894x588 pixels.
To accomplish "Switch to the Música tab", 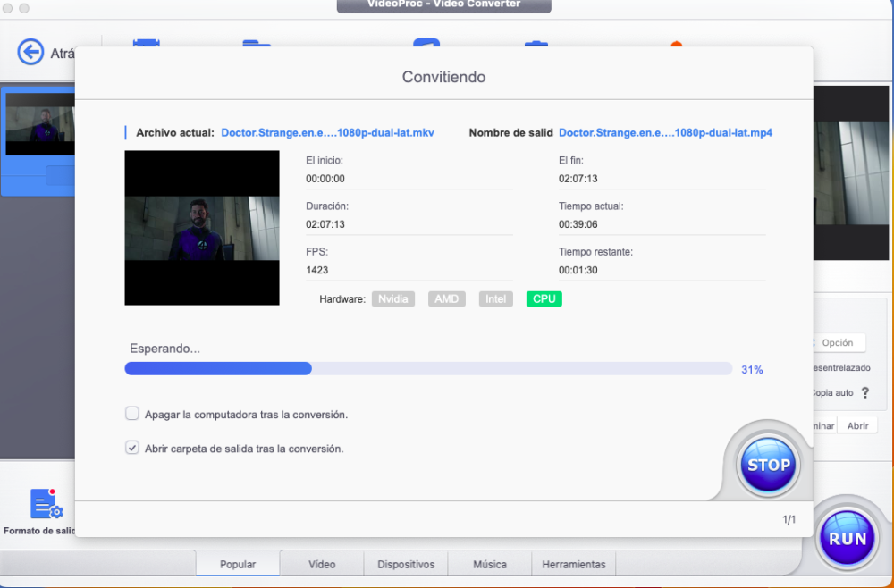I will [490, 564].
